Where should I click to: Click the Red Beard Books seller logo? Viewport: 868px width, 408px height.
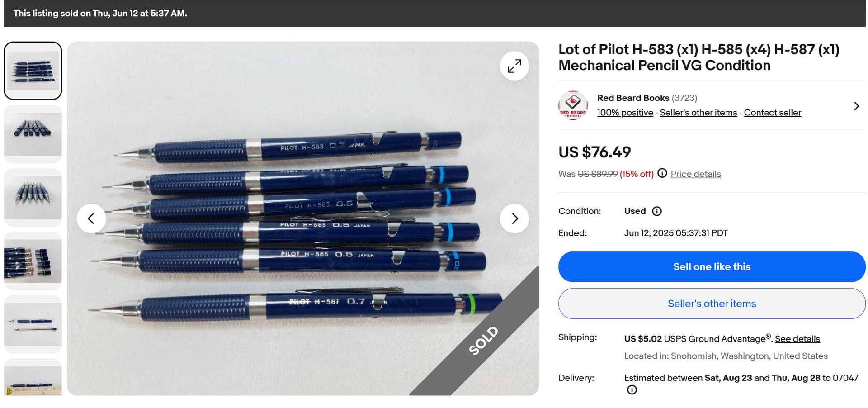click(x=573, y=105)
